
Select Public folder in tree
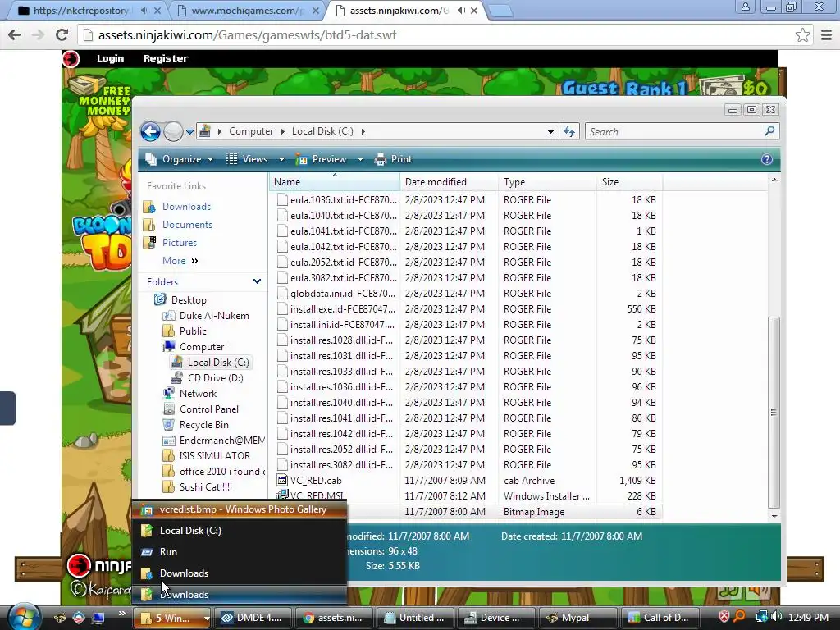[x=193, y=331]
